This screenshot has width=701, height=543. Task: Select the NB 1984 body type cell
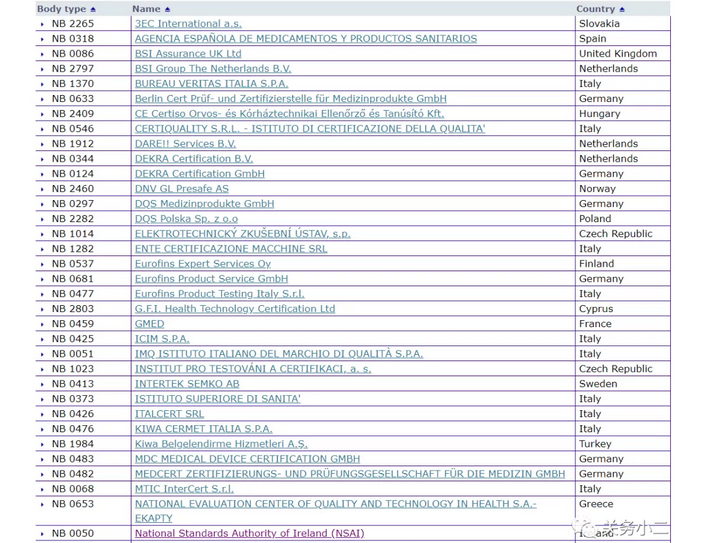click(x=83, y=444)
